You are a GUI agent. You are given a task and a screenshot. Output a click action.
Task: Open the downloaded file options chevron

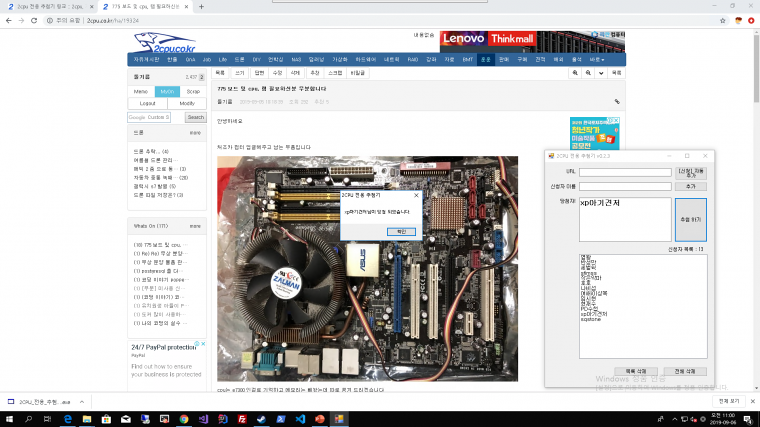click(82, 402)
